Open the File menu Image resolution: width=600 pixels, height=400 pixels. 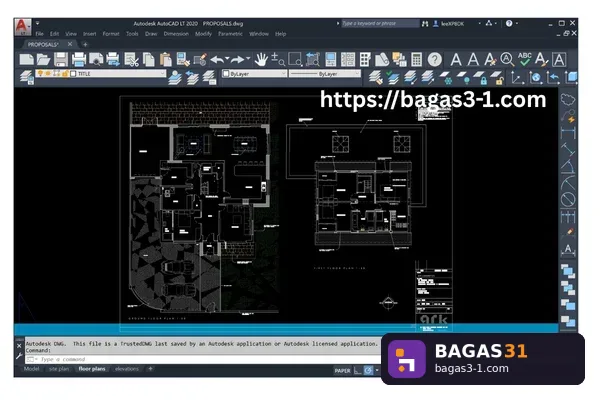[x=39, y=34]
